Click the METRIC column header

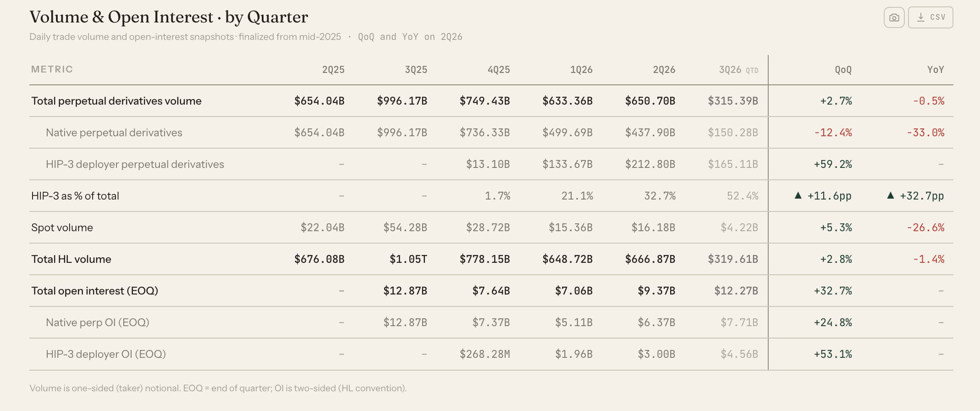click(52, 69)
